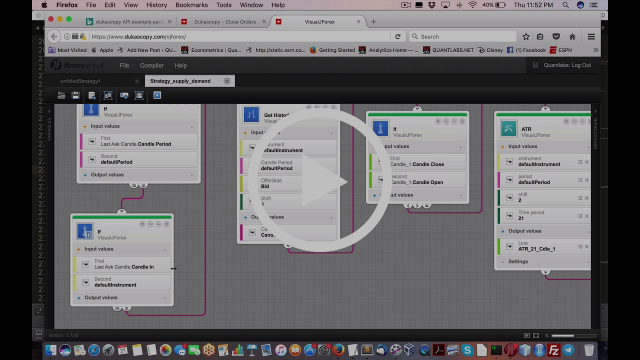Open the JForex File menu
Viewport: 640px width, 360px height.
point(124,65)
